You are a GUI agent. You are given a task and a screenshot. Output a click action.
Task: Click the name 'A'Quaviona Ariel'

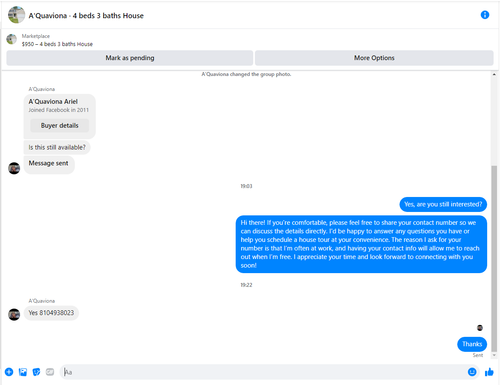click(x=53, y=101)
